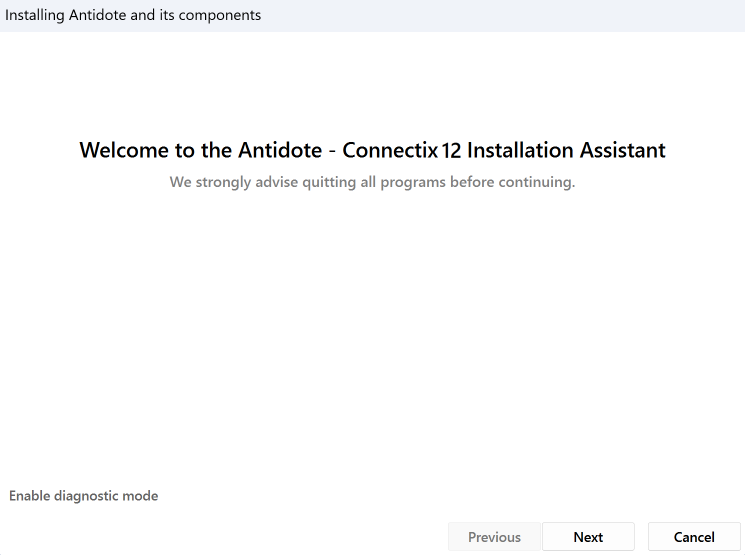Cancel the Antidote installation assistant
The image size is (745, 555).
pyautogui.click(x=694, y=537)
